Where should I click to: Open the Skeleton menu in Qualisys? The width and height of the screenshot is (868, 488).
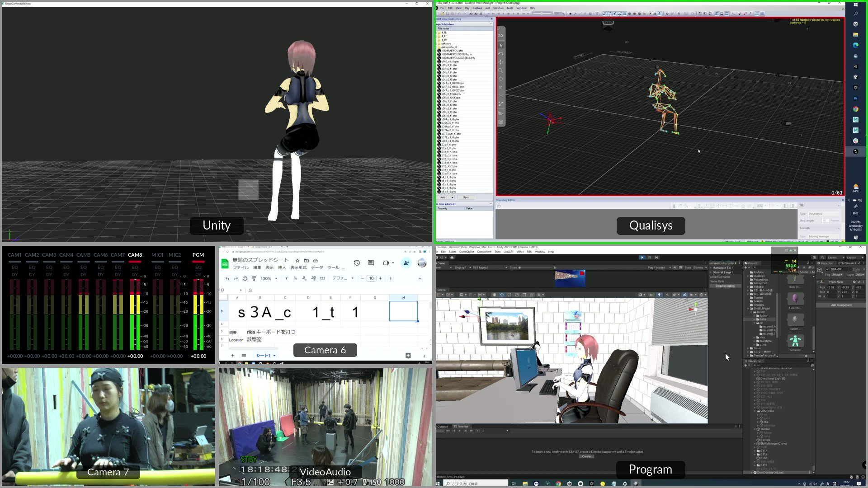coord(498,8)
